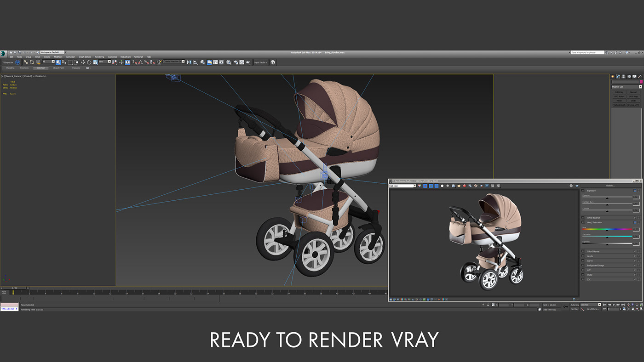Switch to the Hierarchy panel icon

pos(624,76)
